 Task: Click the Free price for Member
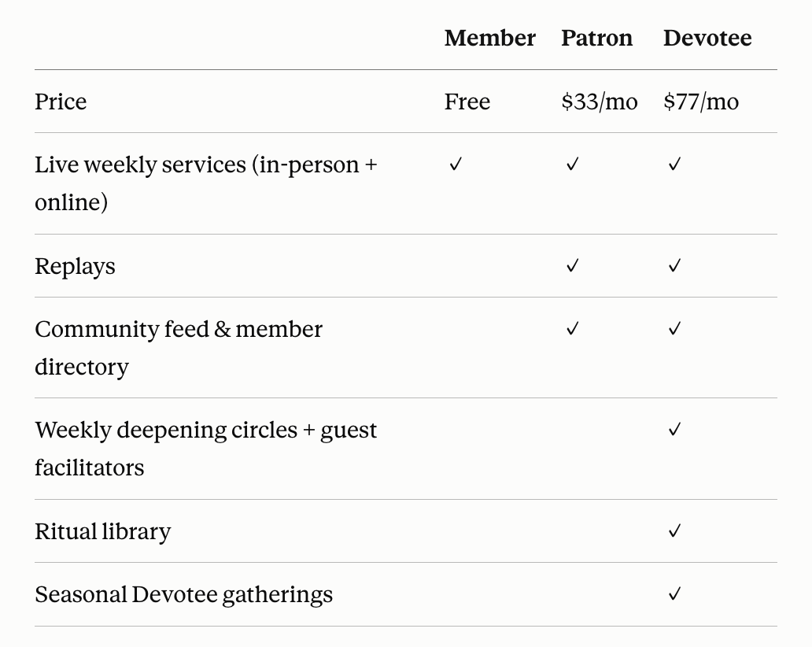[x=467, y=102]
